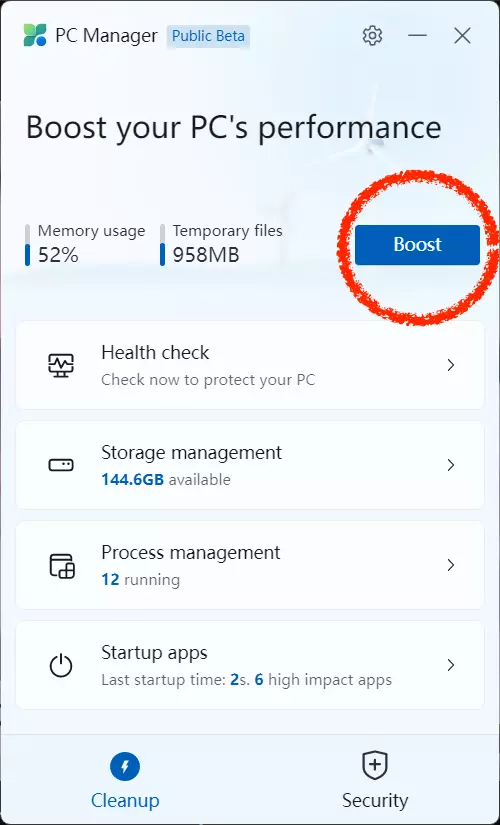Click the Storage management drive icon

point(61,465)
